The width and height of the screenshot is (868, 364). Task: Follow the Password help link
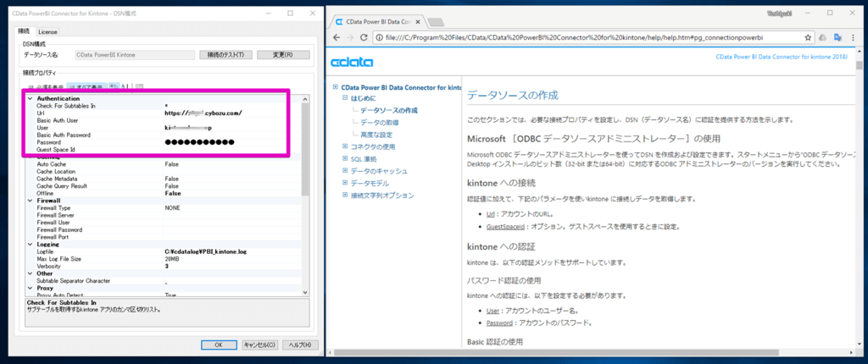499,323
